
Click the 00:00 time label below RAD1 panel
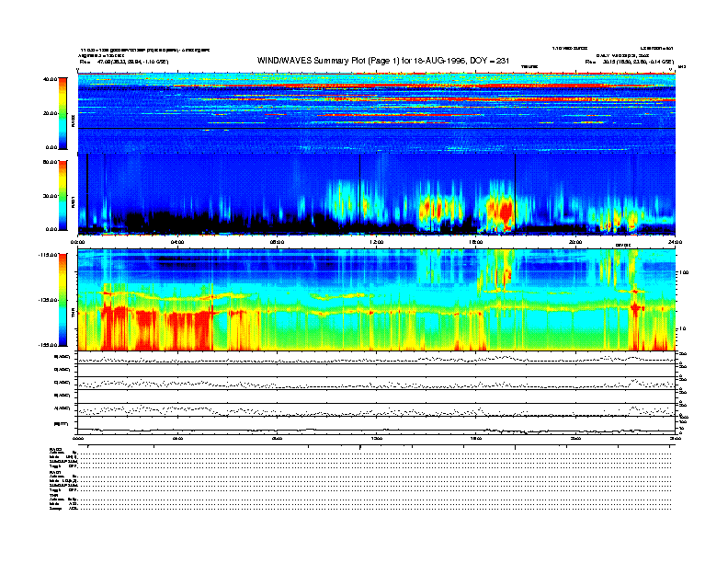point(77,242)
